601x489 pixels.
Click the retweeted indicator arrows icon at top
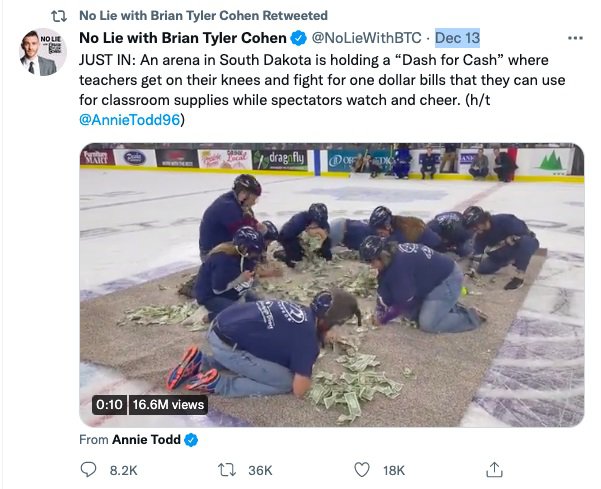tap(59, 15)
